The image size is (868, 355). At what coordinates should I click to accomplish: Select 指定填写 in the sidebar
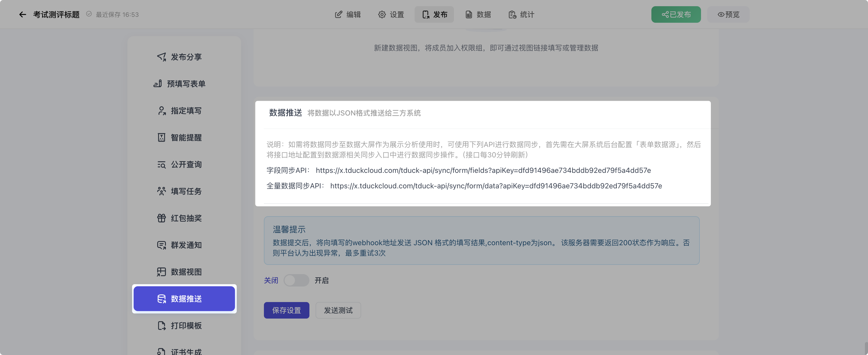[184, 111]
